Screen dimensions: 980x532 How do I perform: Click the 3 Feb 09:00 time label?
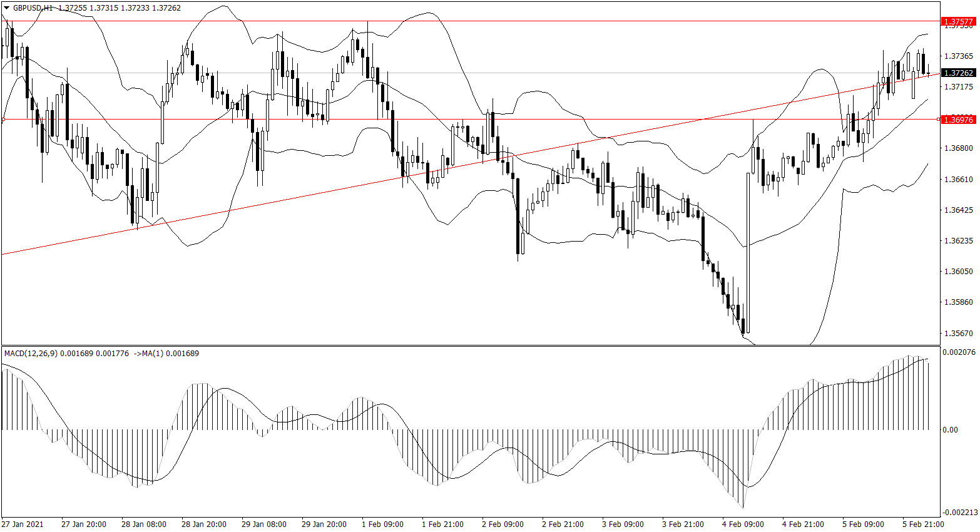tap(623, 524)
